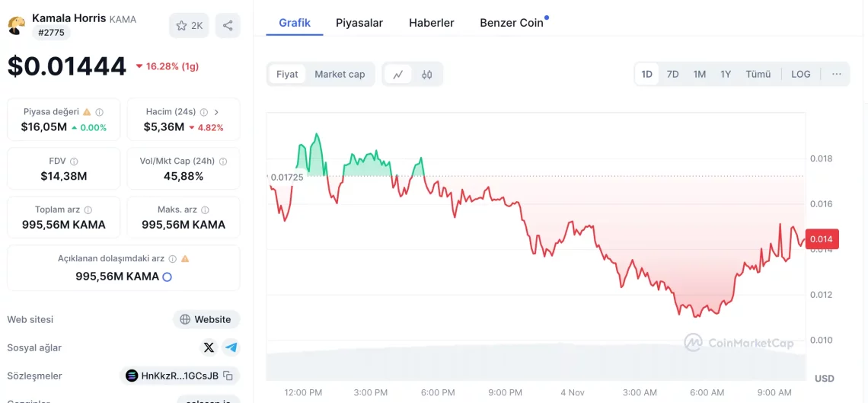Image resolution: width=868 pixels, height=403 pixels.
Task: Switch to the Piyasalar tab
Action: [359, 23]
